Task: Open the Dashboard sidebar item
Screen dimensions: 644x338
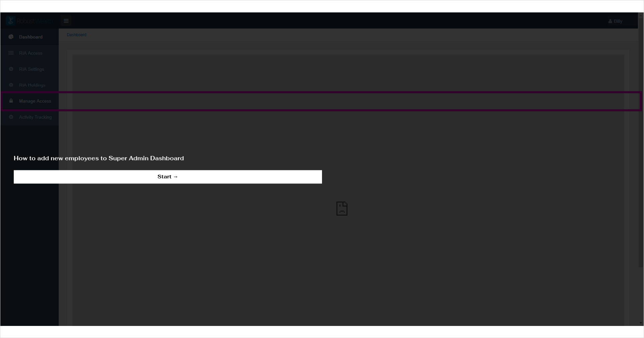Action: (x=30, y=37)
